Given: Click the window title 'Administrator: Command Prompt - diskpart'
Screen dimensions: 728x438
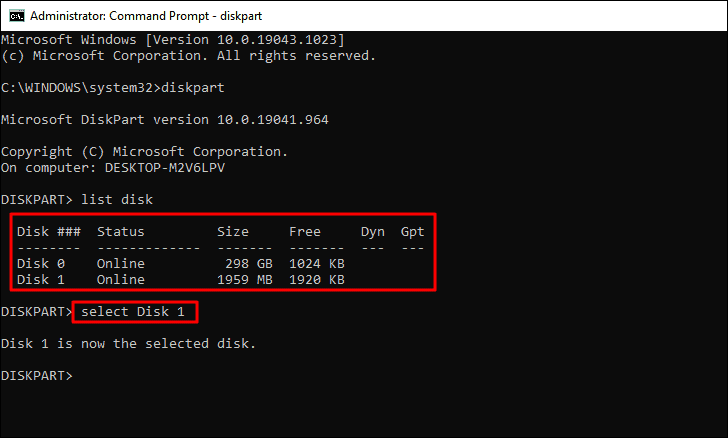Looking at the screenshot, I should coord(146,16).
